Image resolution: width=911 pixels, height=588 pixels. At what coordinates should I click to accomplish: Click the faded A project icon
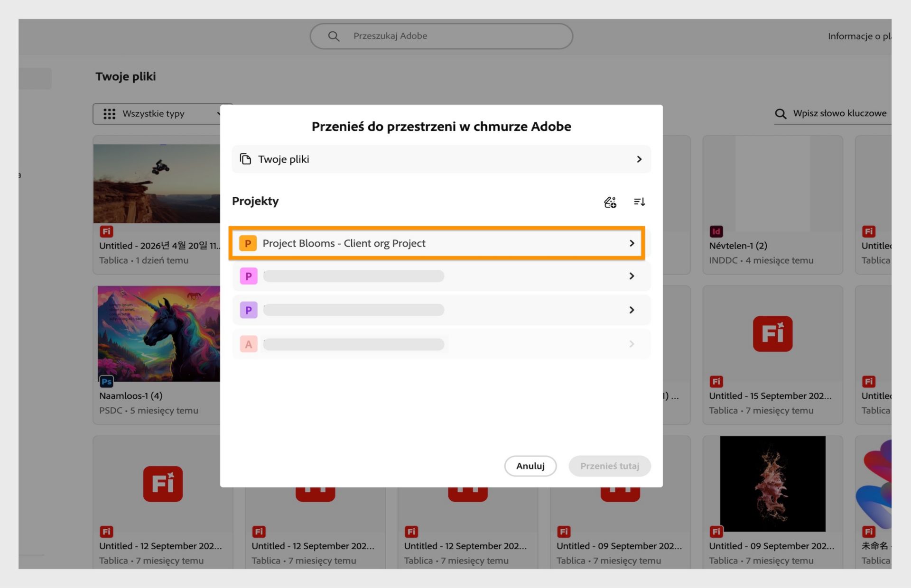coord(249,344)
